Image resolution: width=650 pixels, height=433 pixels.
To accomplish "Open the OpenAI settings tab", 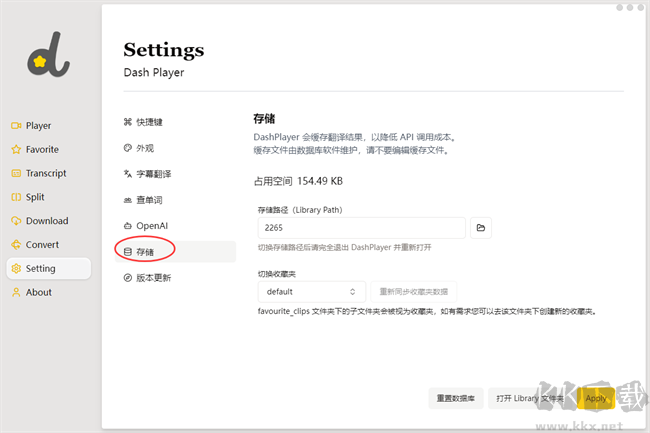I will pos(175,226).
